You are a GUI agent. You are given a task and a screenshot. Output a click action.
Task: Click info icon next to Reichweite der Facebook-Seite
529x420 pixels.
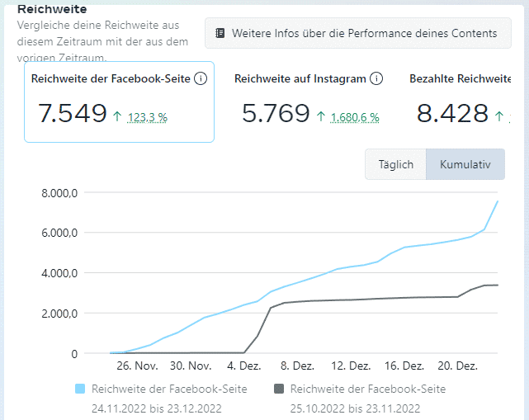pyautogui.click(x=201, y=79)
